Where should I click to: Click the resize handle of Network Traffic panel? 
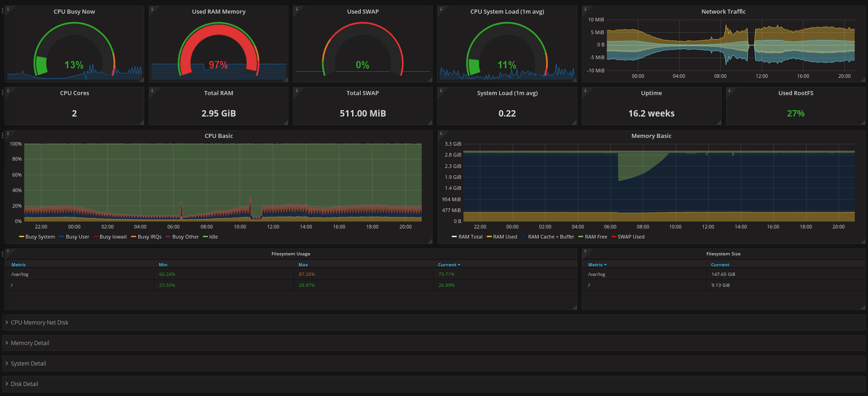pyautogui.click(x=863, y=80)
